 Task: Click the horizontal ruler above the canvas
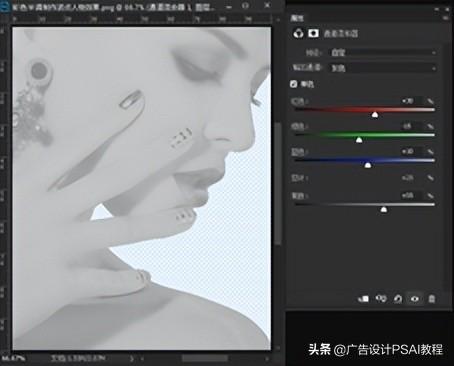click(x=142, y=20)
